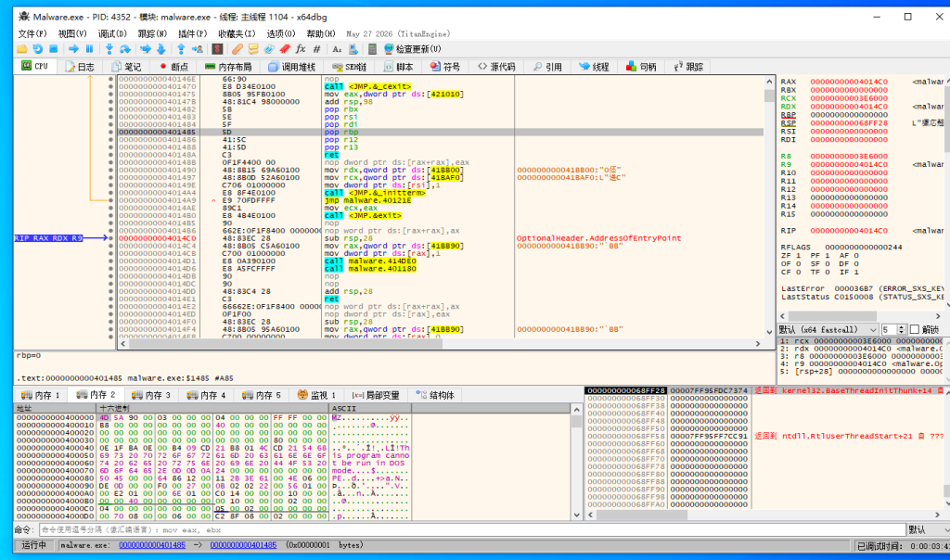Pause execution with the pause icon
Image resolution: width=950 pixels, height=560 pixels.
90,49
